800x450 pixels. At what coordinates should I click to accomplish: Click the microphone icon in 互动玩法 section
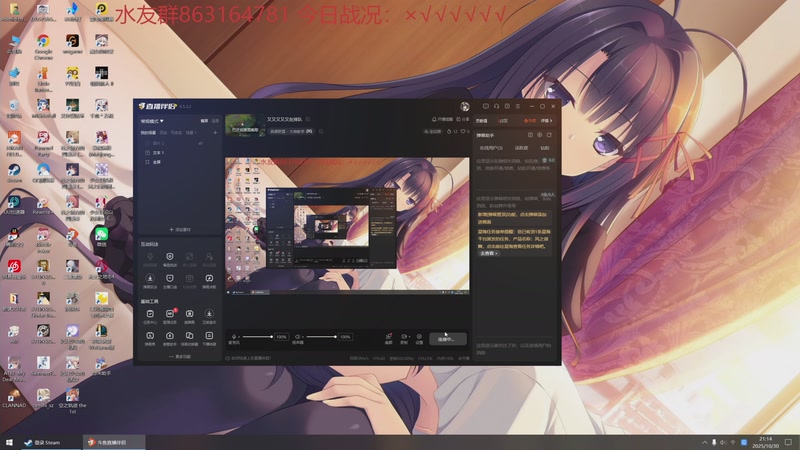(x=150, y=257)
